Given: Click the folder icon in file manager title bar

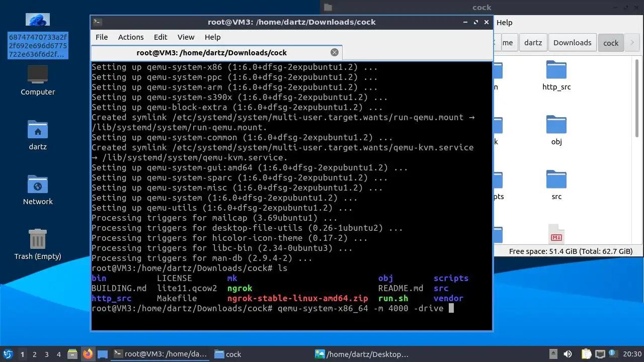Looking at the screenshot, I should click(x=328, y=8).
